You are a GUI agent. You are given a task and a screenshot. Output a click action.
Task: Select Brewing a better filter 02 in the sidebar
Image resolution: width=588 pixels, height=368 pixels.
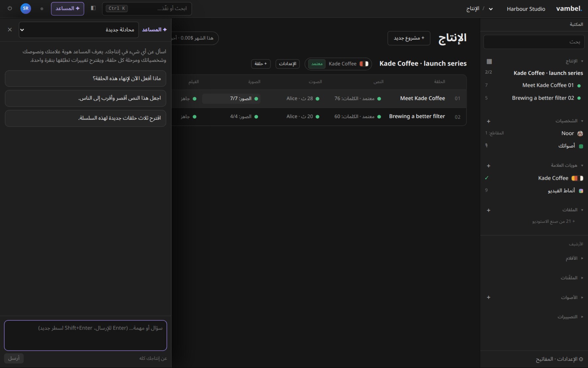(534, 98)
